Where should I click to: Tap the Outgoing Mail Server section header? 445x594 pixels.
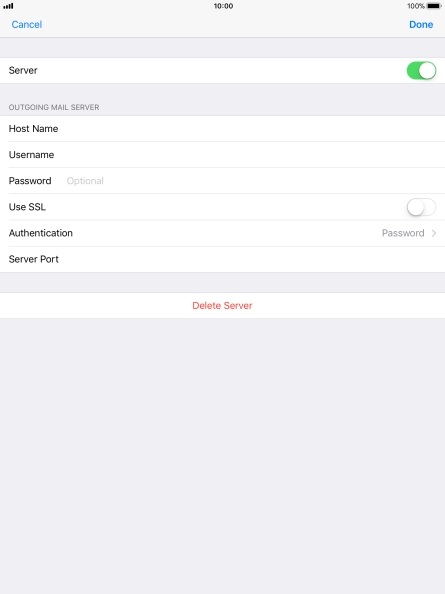(54, 107)
